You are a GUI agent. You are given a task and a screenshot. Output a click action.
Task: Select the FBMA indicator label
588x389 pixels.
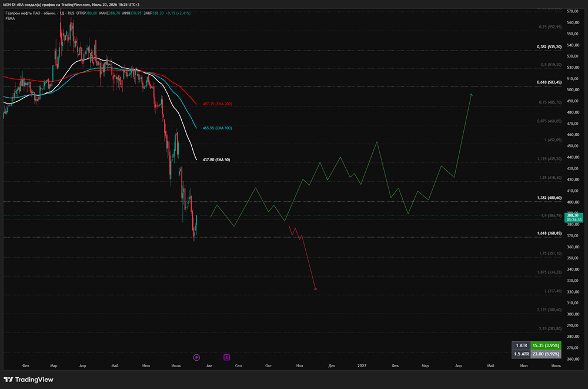[10, 18]
